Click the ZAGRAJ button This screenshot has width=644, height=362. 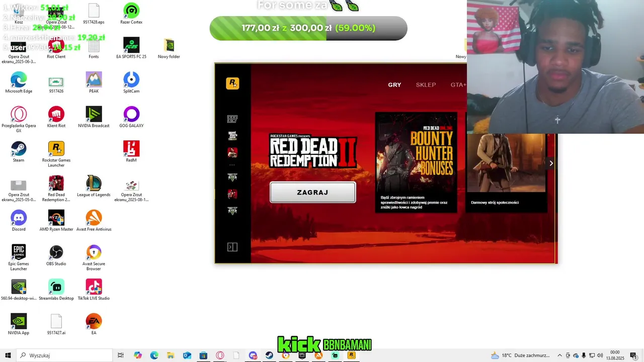coord(313,193)
